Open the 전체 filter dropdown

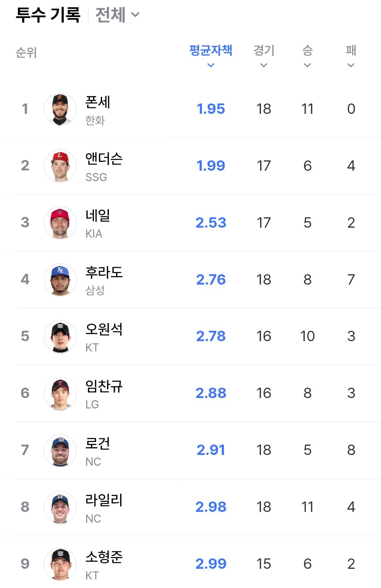coord(117,15)
